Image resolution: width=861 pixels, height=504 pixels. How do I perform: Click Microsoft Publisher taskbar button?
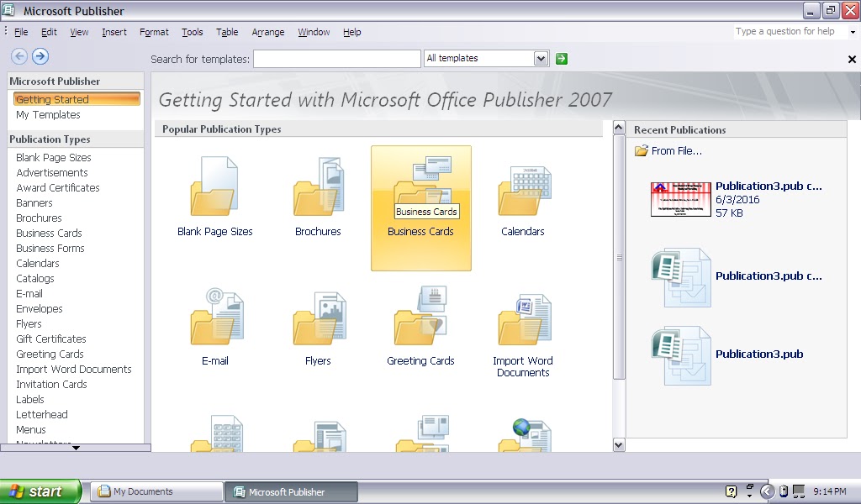[x=291, y=491]
